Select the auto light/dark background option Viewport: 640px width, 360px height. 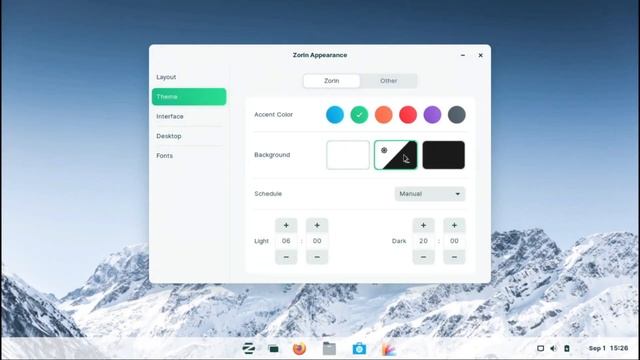click(396, 155)
